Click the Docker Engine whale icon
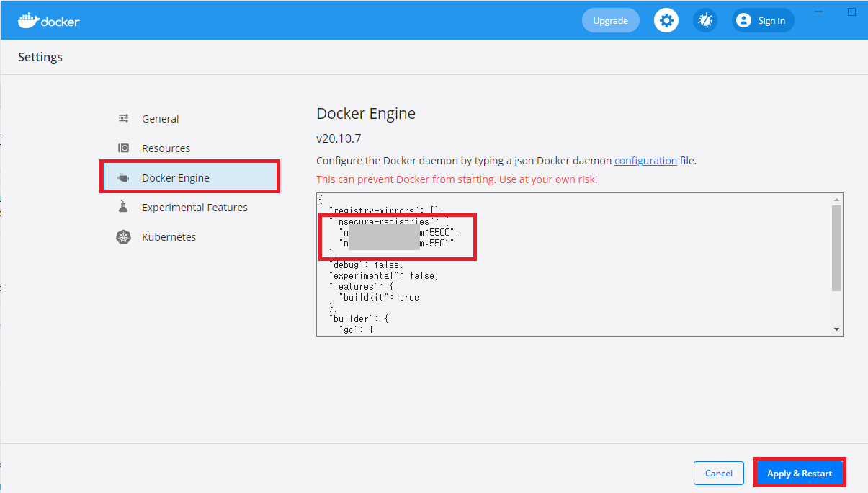Image resolution: width=868 pixels, height=493 pixels. 124,177
